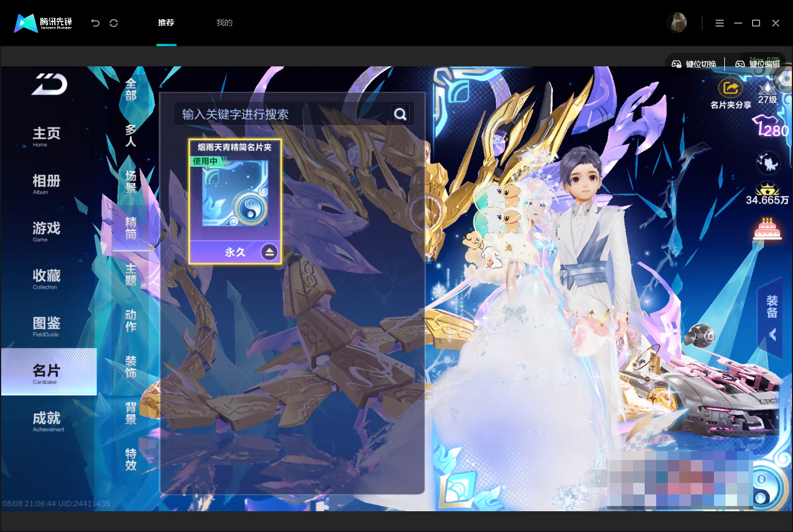793x532 pixels.
Task: Open 游戏 Game in the sidebar
Action: (47, 231)
